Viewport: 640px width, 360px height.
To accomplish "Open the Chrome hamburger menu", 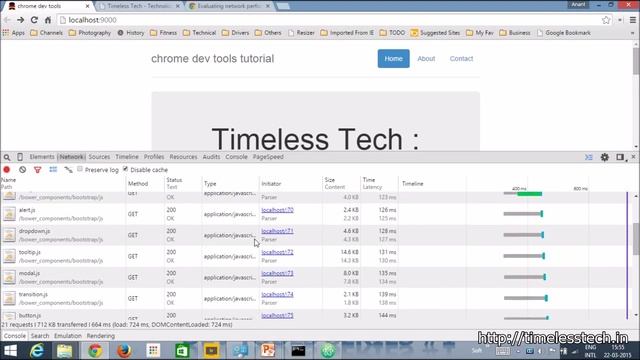I will click(x=633, y=20).
